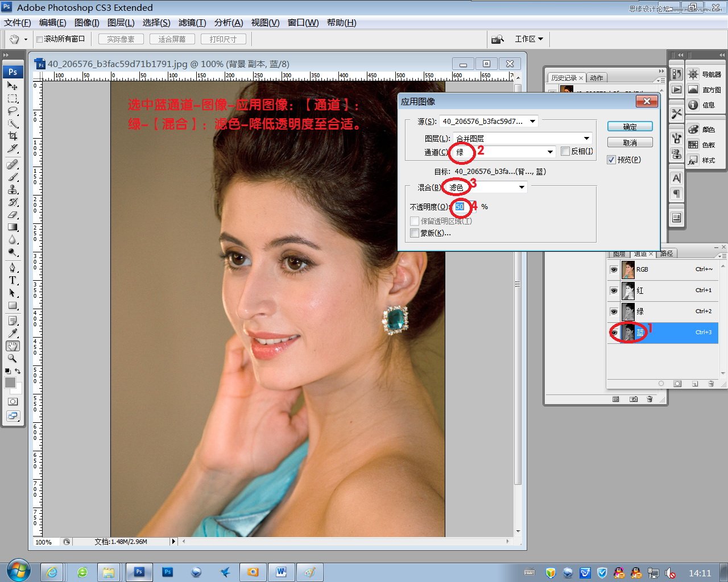Disable the 预览 (Preview) checkbox
The width and height of the screenshot is (728, 582).
pos(610,159)
